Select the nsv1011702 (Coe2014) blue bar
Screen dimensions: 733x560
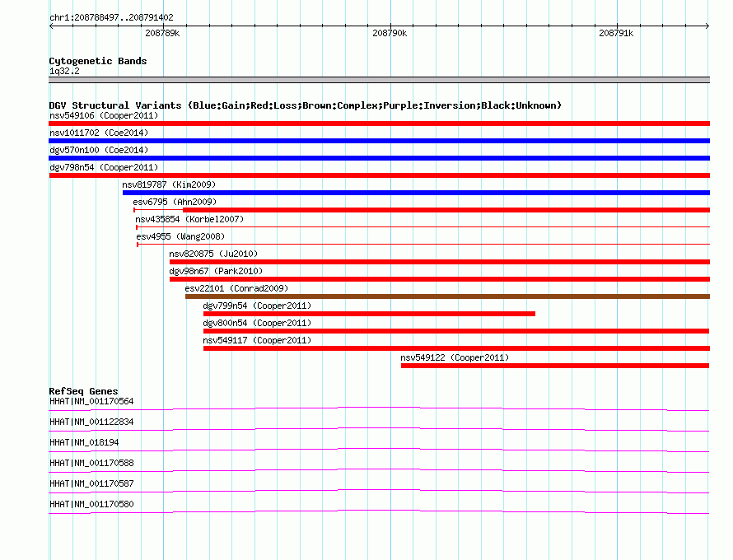[x=379, y=141]
